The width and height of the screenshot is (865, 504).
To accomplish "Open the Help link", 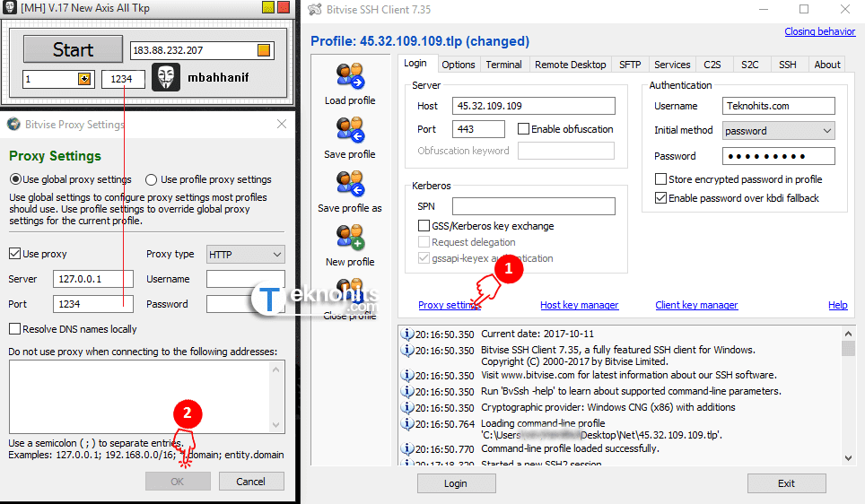I will 837,305.
